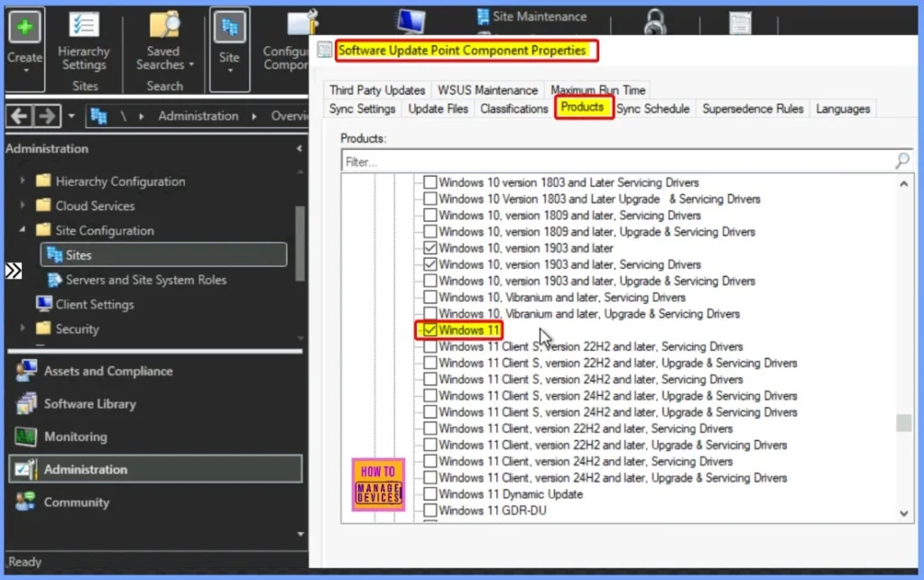The width and height of the screenshot is (924, 580).
Task: Click the padlock ribbon icon
Action: 655,23
